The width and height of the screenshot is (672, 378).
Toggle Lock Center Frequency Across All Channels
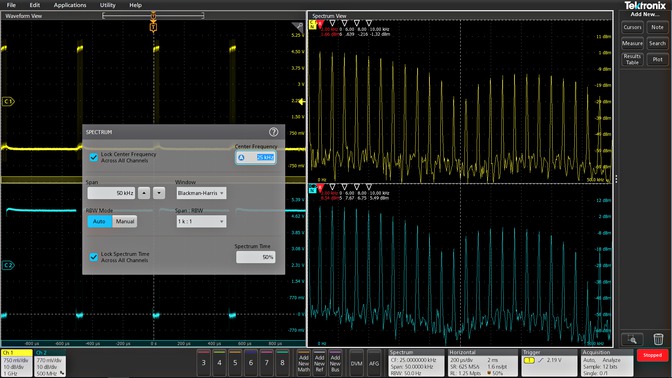(x=93, y=157)
